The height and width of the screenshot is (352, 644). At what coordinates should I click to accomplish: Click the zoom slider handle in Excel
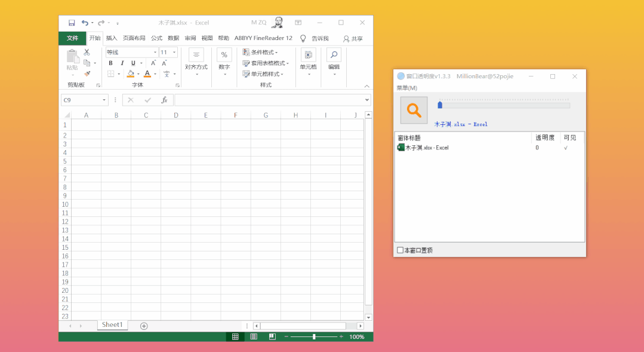(314, 337)
